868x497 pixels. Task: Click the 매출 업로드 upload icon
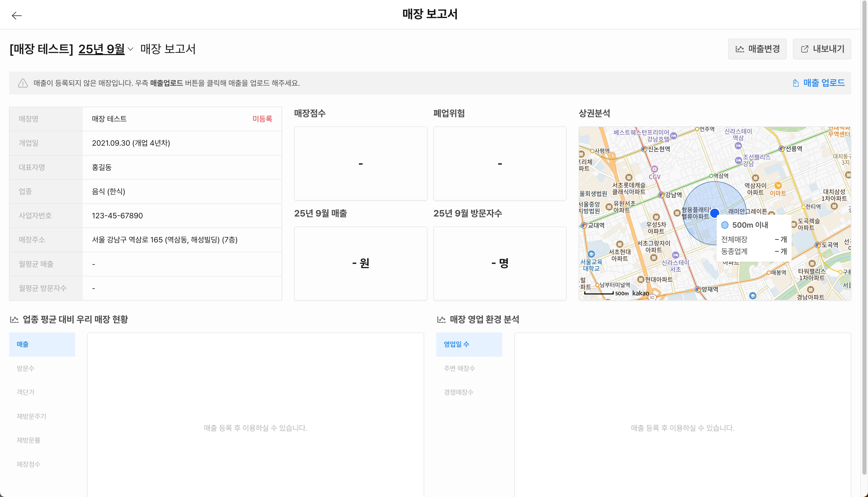(796, 83)
